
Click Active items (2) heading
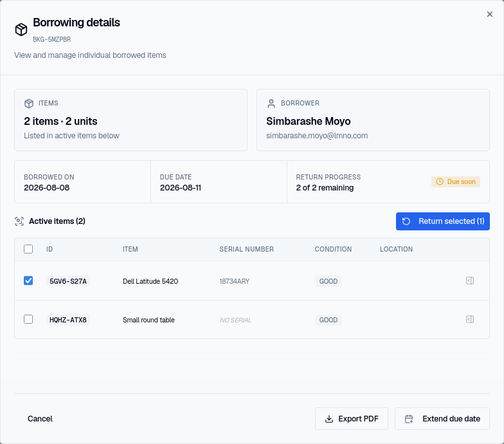57,221
